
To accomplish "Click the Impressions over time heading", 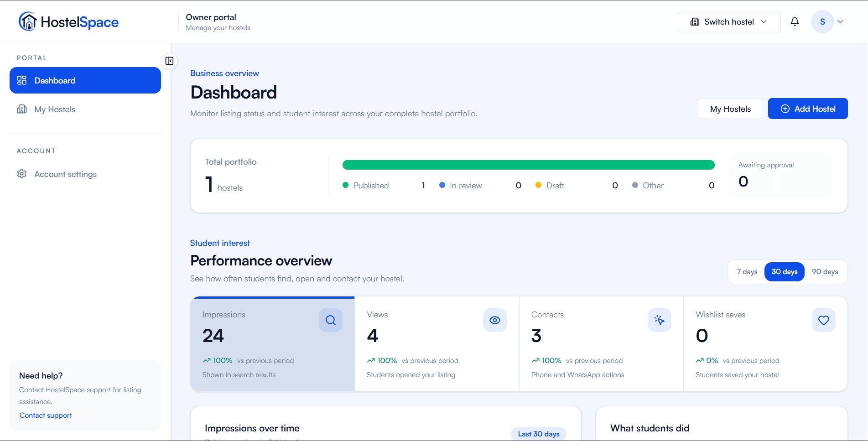I will click(x=252, y=428).
